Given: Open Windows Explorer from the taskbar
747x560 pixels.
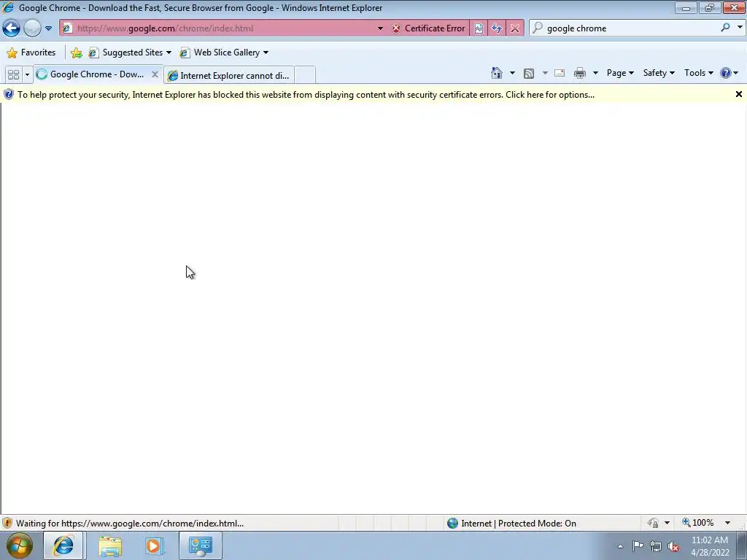Looking at the screenshot, I should (110, 545).
